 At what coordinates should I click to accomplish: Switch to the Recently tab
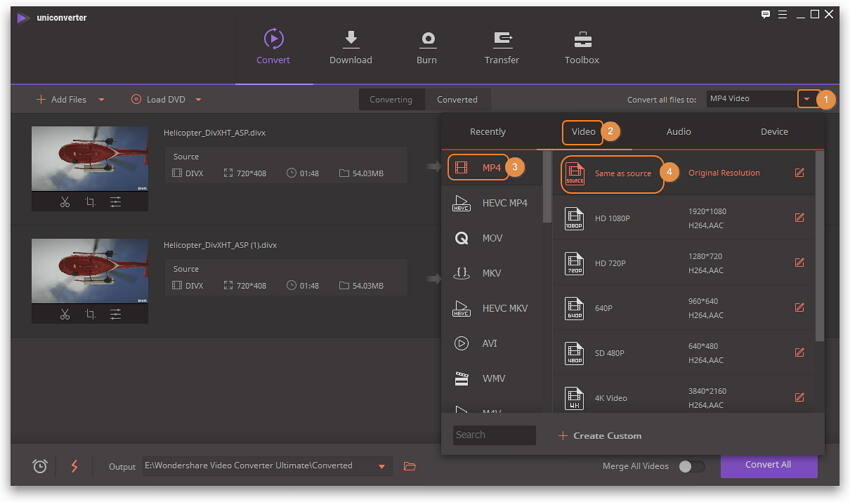(488, 132)
